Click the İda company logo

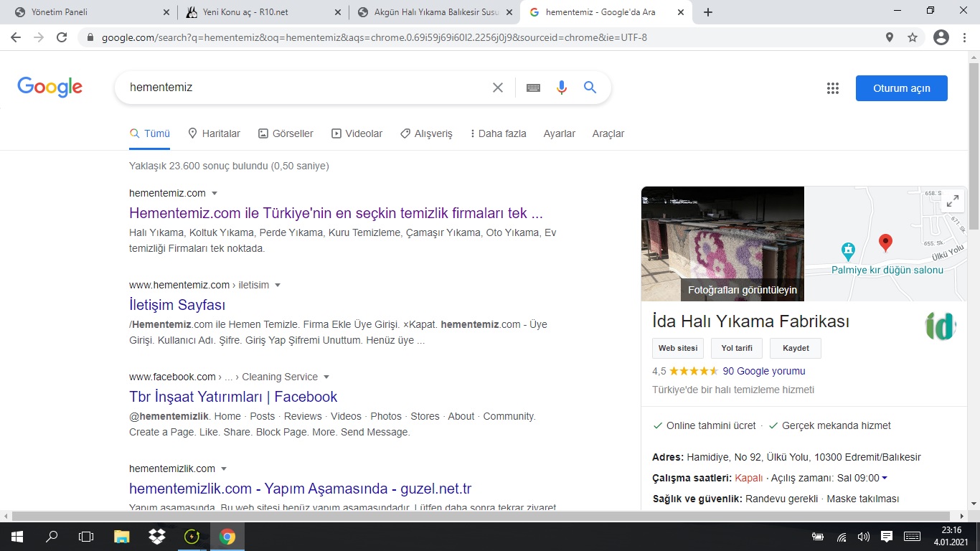click(x=941, y=327)
